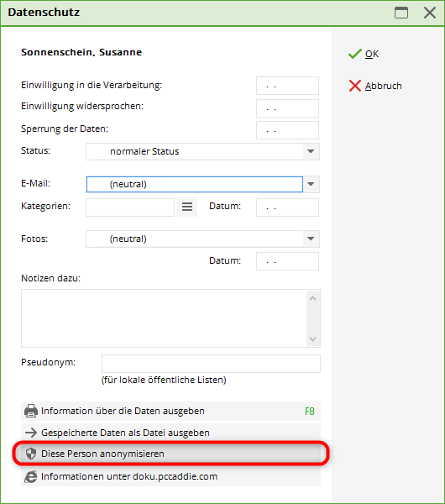Screen dimensions: 445x504
Task: Click the arrow icon for file export
Action: pos(31,433)
